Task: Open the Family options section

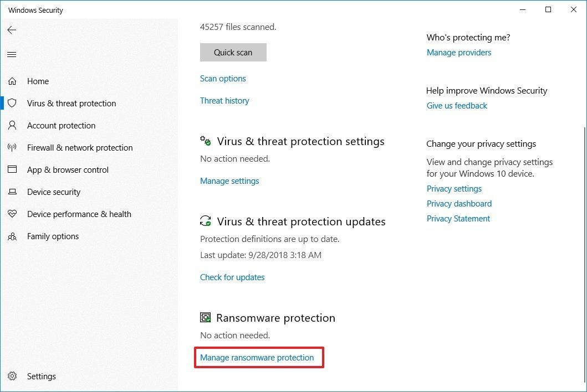Action: tap(53, 236)
